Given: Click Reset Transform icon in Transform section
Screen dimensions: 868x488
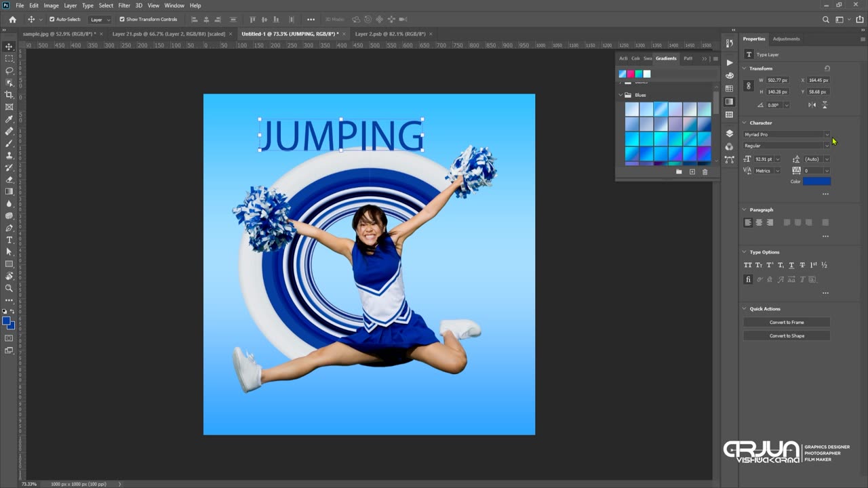Looking at the screenshot, I should pos(827,68).
